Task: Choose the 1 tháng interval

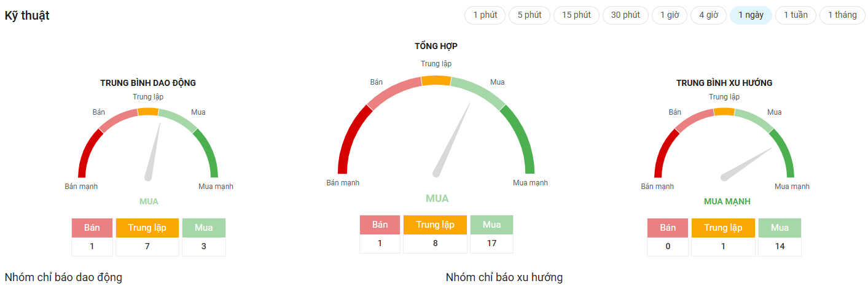Action: tap(842, 15)
